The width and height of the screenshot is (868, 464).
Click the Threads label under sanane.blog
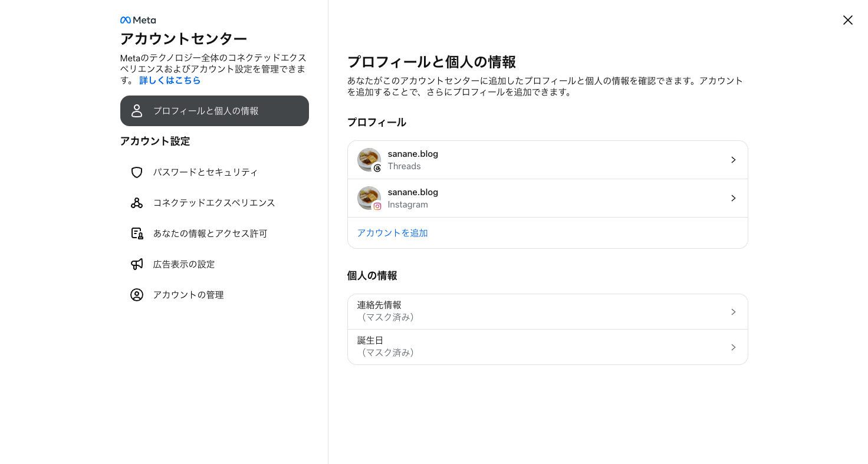(404, 166)
